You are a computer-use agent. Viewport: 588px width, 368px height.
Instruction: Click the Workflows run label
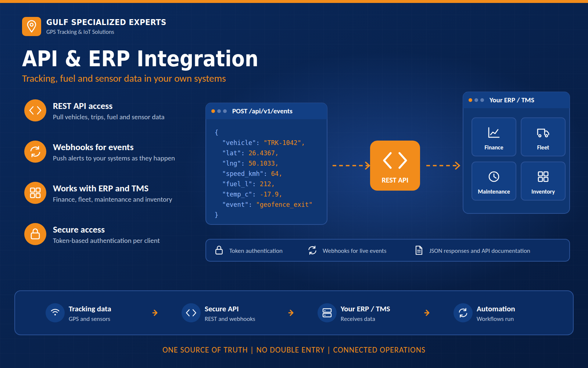(x=495, y=319)
